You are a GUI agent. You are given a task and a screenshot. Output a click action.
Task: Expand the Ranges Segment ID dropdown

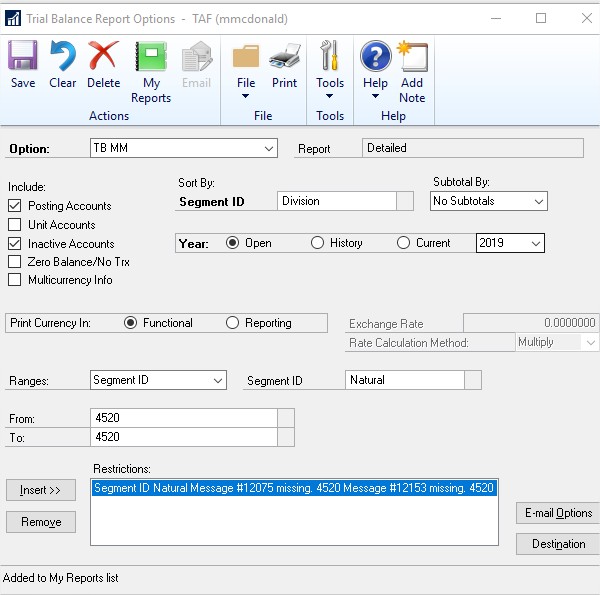tap(218, 380)
